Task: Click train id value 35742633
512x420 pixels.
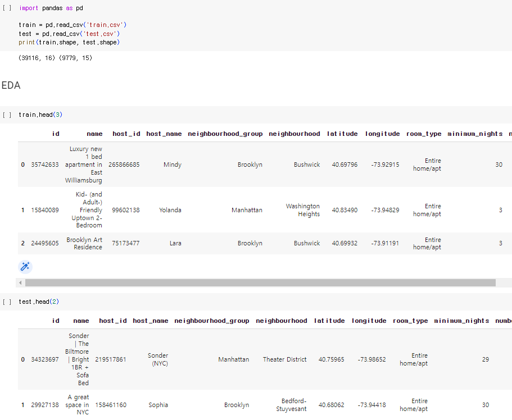Action: [45, 165]
